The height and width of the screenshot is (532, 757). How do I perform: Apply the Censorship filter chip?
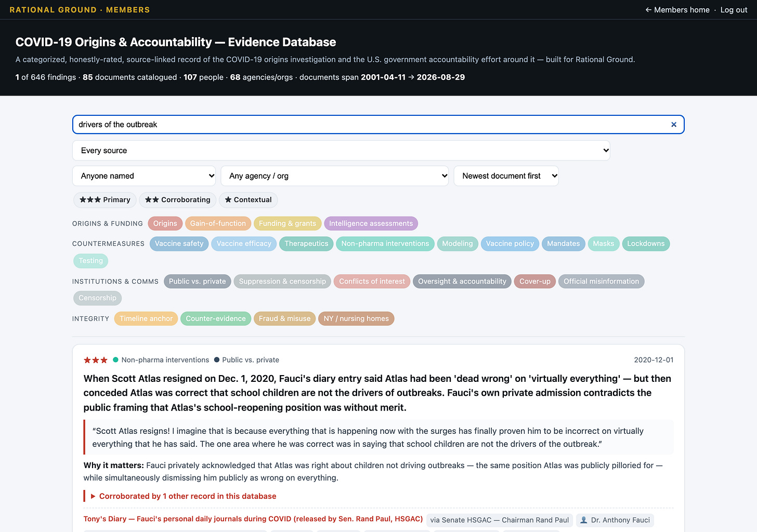pos(98,298)
